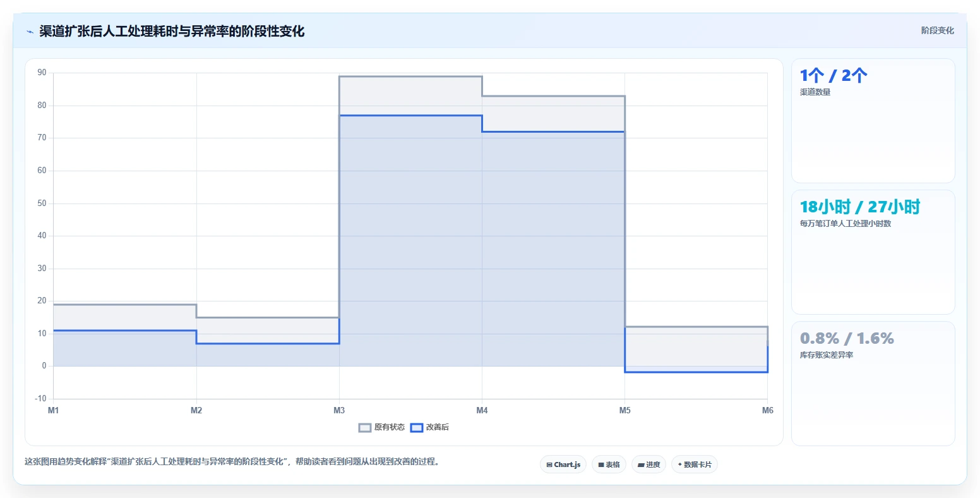This screenshot has width=980, height=498.
Task: Click the chart caption starting 这张图用趋势变化解释
Action: [x=232, y=462]
